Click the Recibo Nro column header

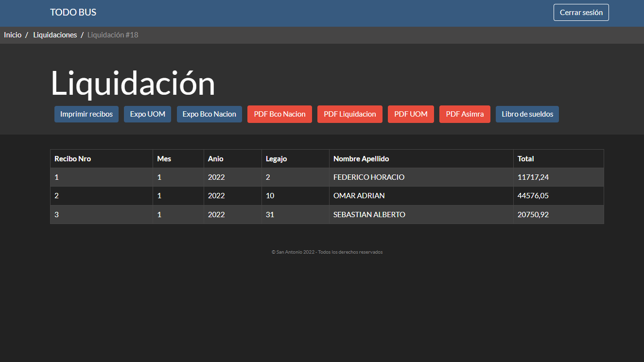pos(72,159)
